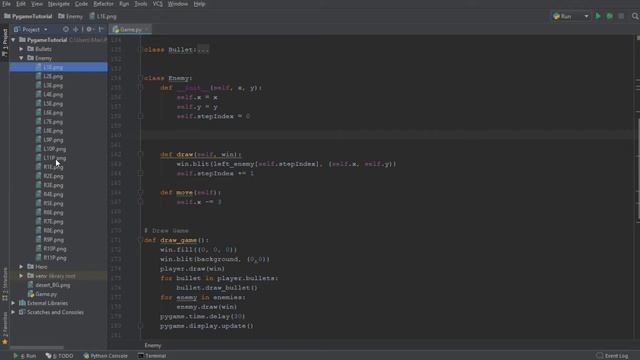Select R10P.png in project tree
Image resolution: width=640 pixels, height=360 pixels.
tap(55, 249)
